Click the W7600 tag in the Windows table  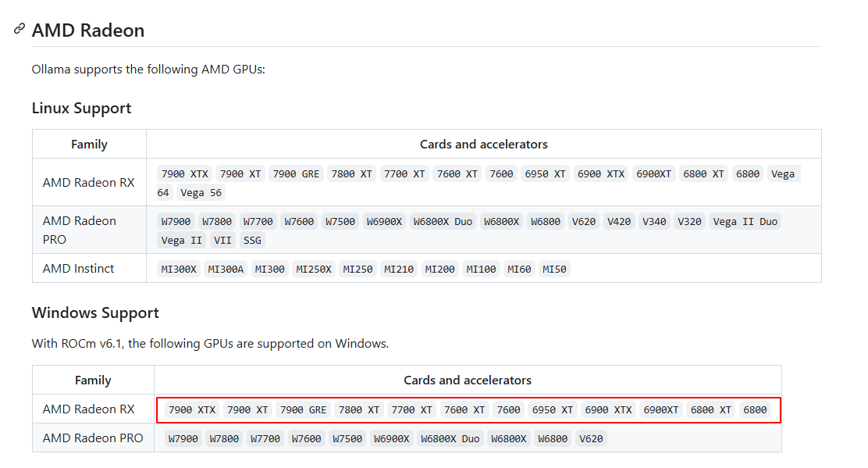coord(307,438)
